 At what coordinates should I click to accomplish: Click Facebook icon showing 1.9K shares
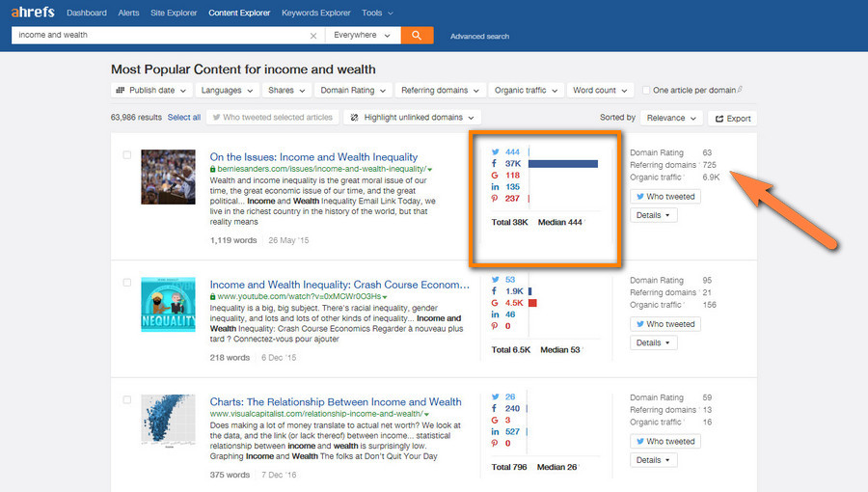[495, 291]
